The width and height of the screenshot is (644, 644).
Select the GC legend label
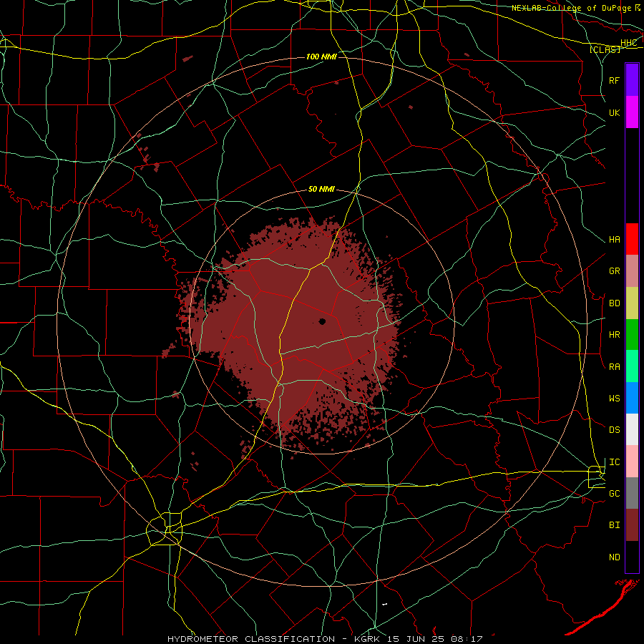click(x=614, y=494)
